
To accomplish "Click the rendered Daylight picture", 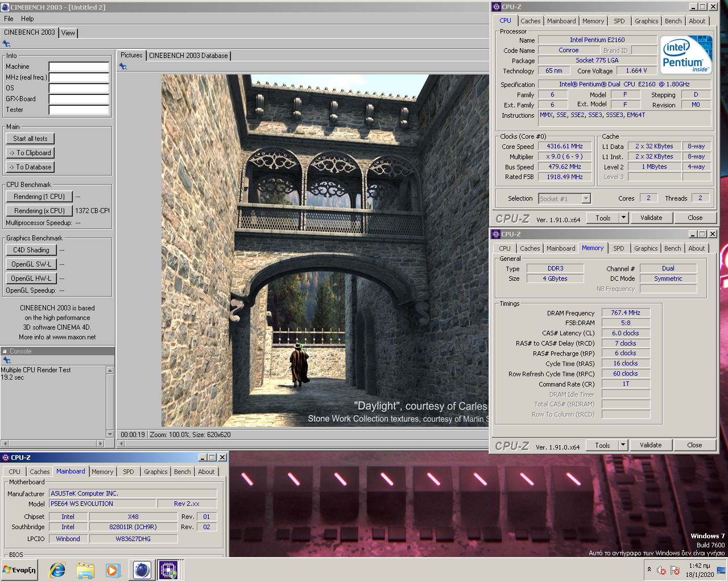I will pos(325,251).
